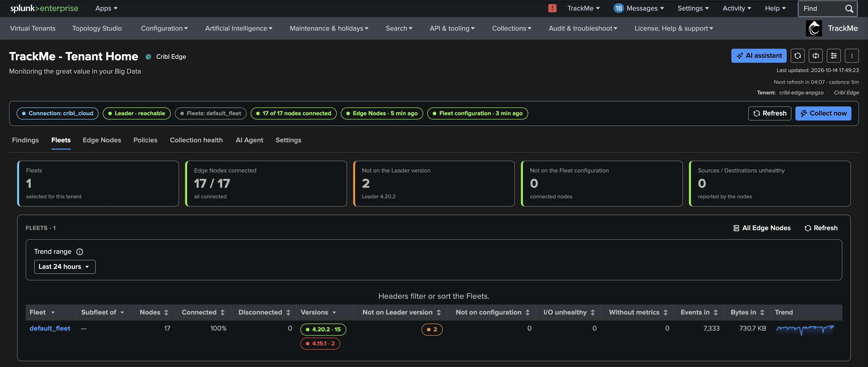Open the Fleet column filter dropdown

tap(53, 313)
